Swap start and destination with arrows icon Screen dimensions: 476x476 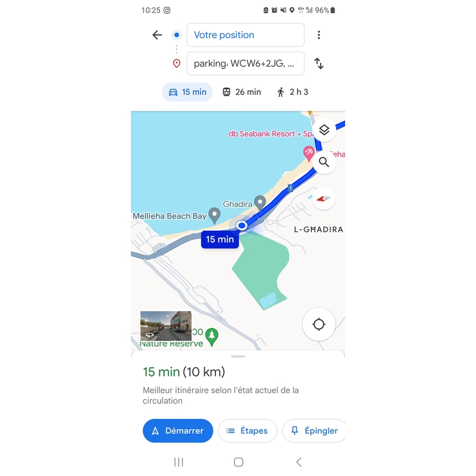click(319, 64)
